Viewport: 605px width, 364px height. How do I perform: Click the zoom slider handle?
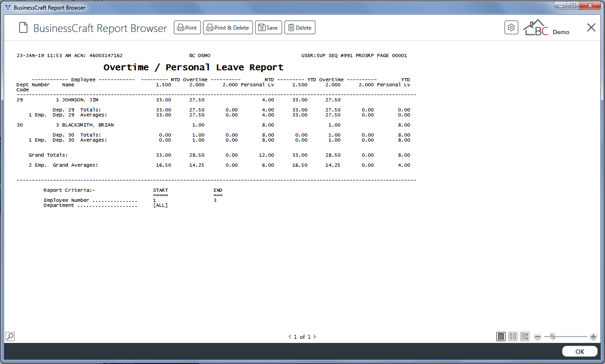552,337
